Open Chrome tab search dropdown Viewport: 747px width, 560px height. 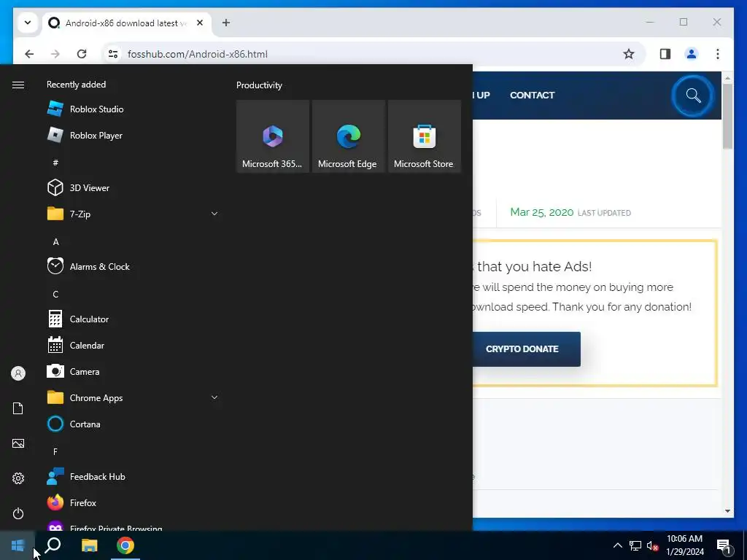[28, 23]
